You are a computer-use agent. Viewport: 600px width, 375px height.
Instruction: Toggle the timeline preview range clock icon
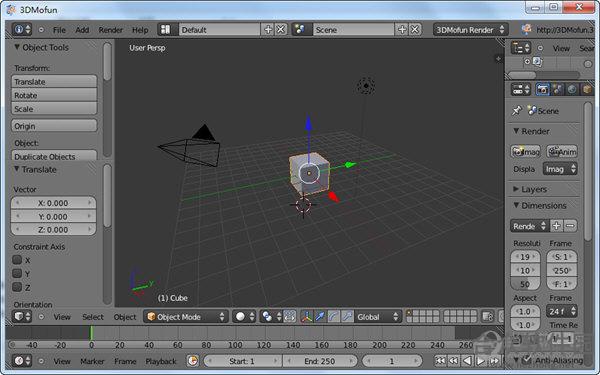tap(193, 361)
